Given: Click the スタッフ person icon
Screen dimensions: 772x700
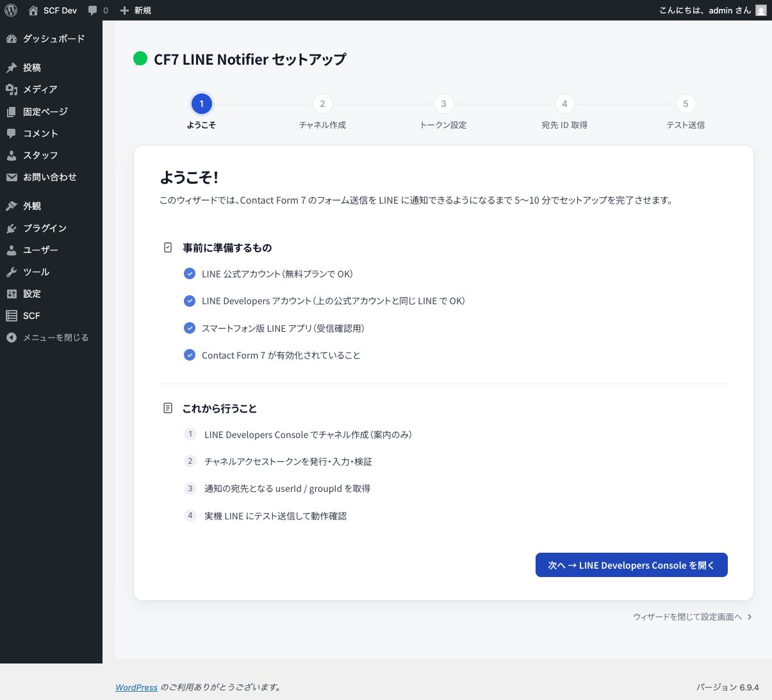Looking at the screenshot, I should point(12,156).
